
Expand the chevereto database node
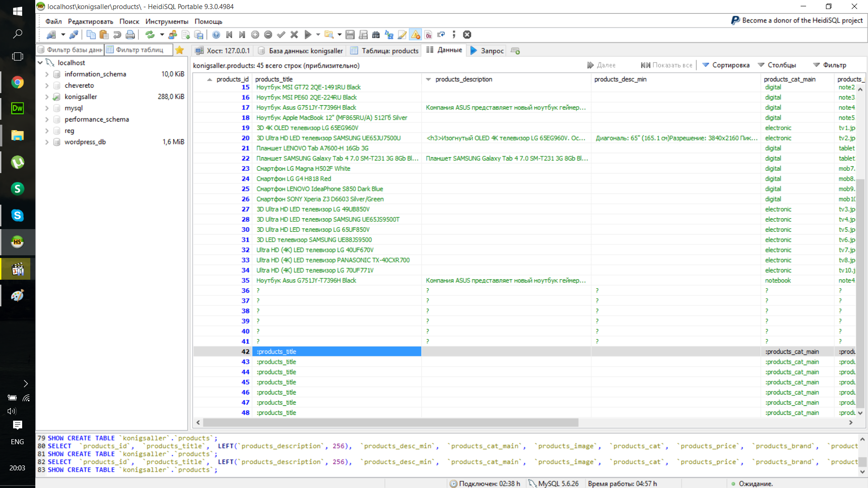47,85
